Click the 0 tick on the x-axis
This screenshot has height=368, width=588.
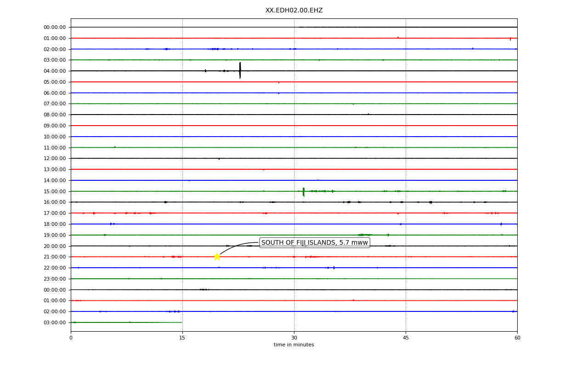(71, 338)
